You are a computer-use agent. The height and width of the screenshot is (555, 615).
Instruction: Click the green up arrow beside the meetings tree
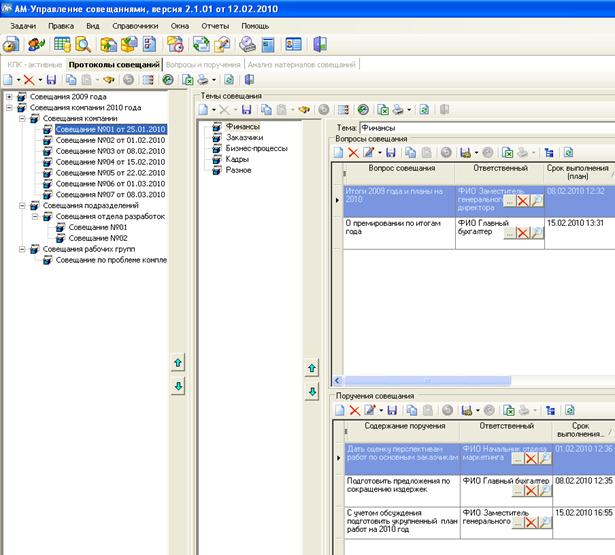178,364
